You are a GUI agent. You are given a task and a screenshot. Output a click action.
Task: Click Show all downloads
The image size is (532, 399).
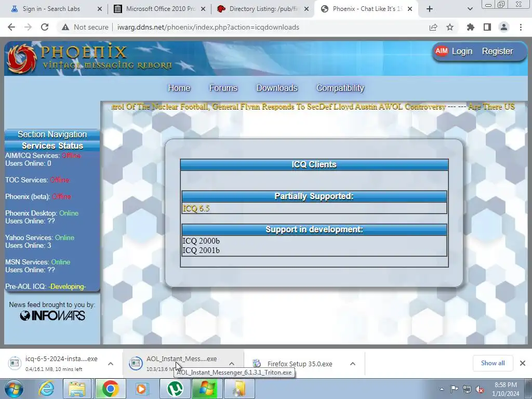click(x=493, y=363)
